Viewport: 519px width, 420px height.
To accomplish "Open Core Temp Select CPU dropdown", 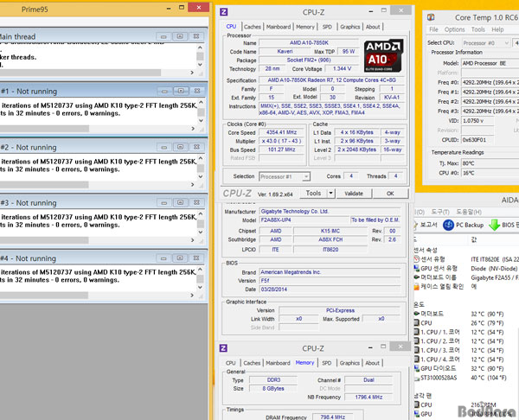I will (485, 43).
